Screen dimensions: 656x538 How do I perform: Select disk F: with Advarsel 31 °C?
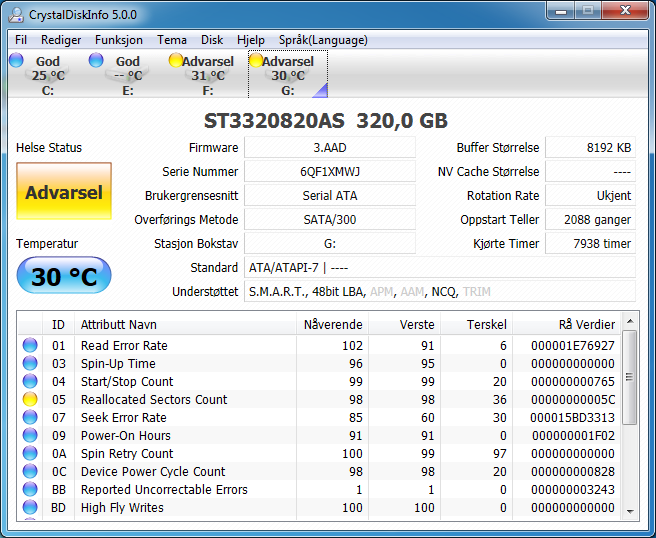208,74
